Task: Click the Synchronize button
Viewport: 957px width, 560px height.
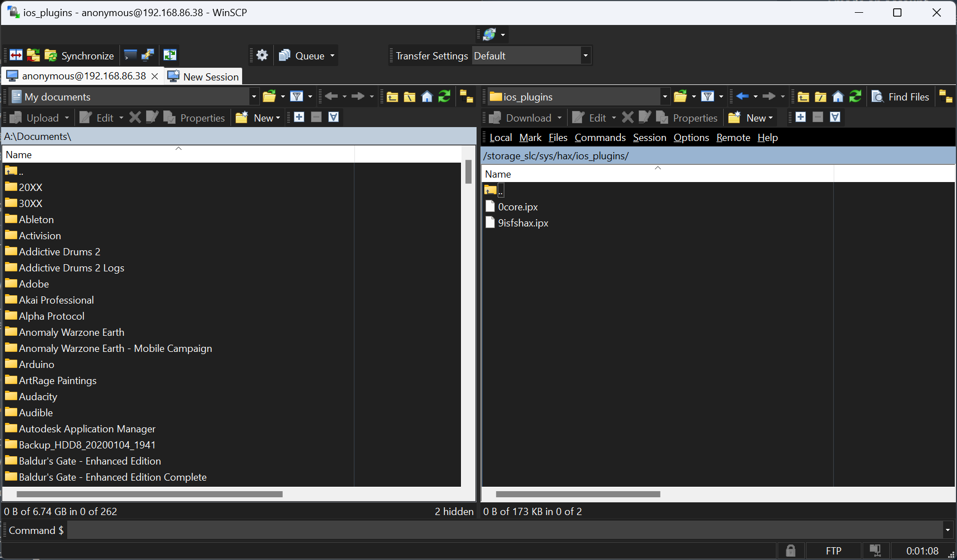Action: tap(79, 56)
